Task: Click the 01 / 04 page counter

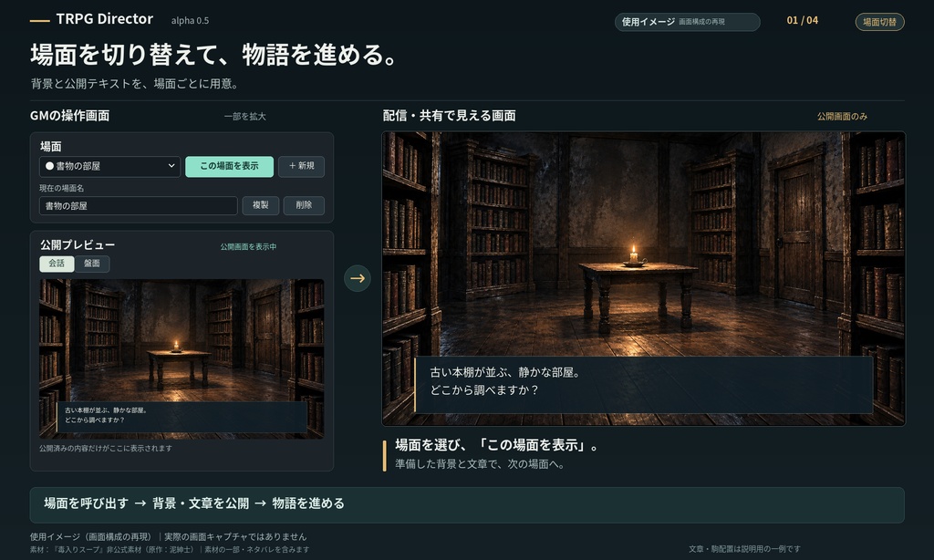Action: [803, 20]
